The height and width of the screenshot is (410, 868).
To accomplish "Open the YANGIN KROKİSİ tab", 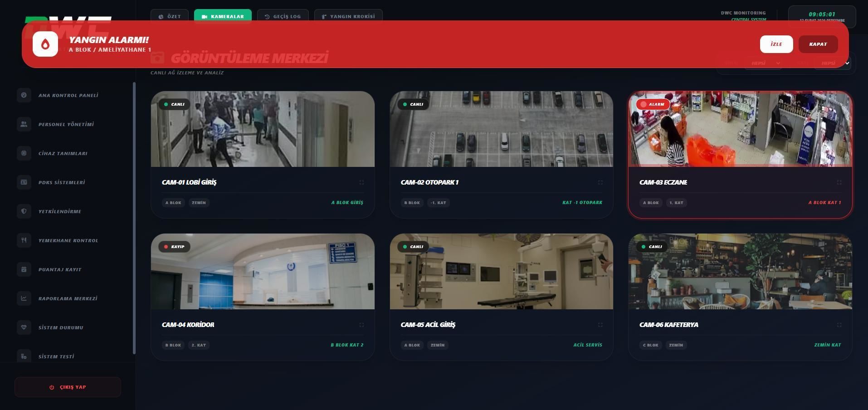I will tap(348, 16).
